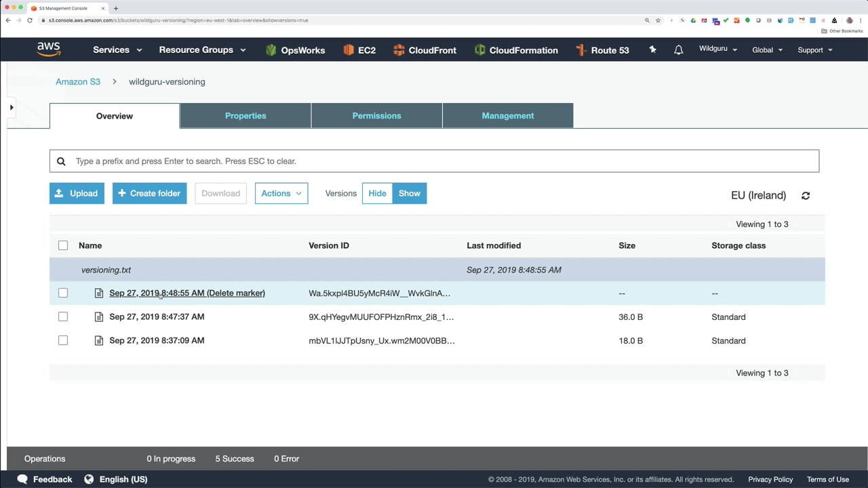This screenshot has height=488, width=868.
Task: Click the search magnifier icon
Action: coord(61,161)
